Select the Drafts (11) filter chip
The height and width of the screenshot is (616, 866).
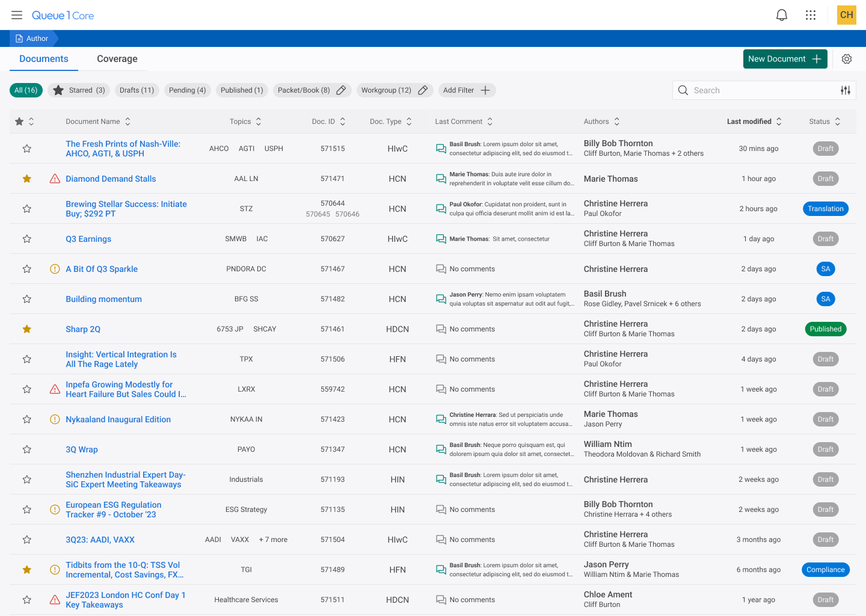click(x=137, y=90)
